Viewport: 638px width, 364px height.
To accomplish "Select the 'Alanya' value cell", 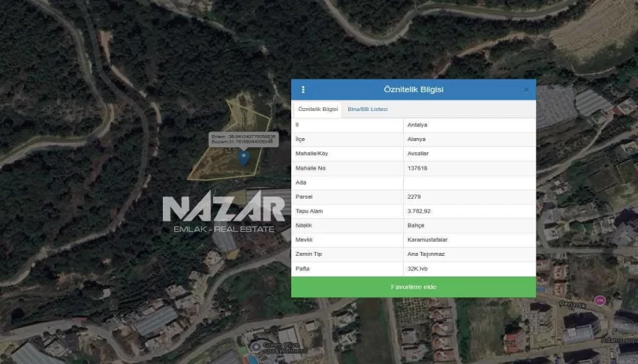I will pyautogui.click(x=470, y=139).
